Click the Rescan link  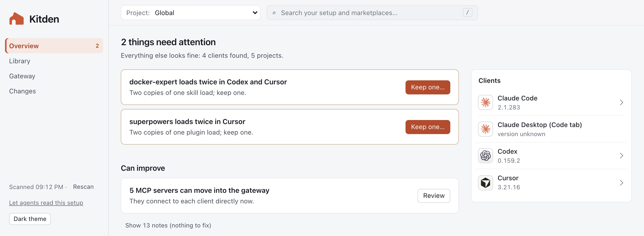83,187
